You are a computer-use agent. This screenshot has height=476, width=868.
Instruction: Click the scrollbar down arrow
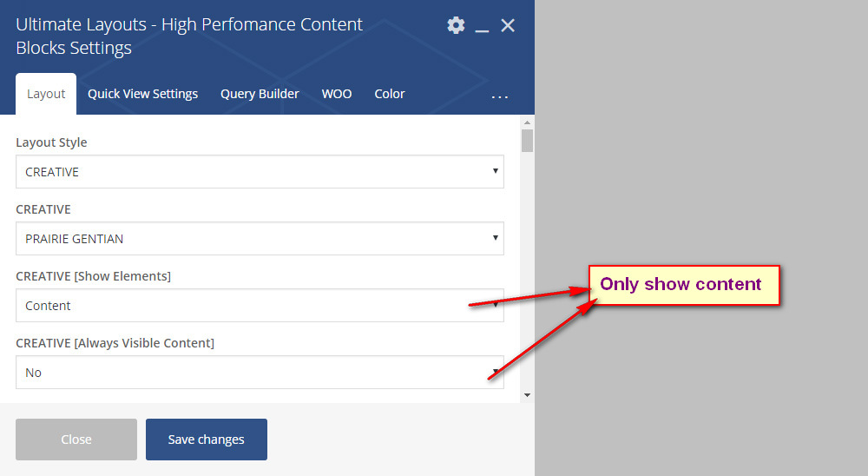pos(527,395)
